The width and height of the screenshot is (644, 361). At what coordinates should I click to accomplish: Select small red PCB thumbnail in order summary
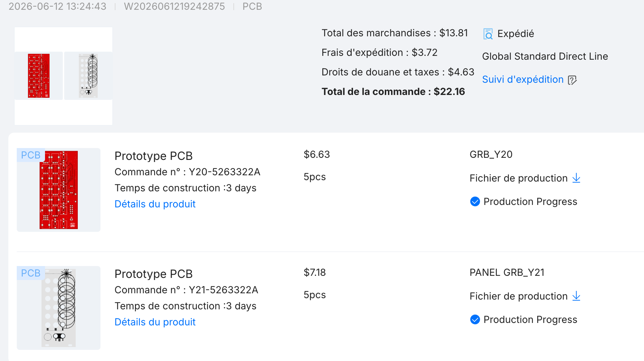[x=39, y=76]
